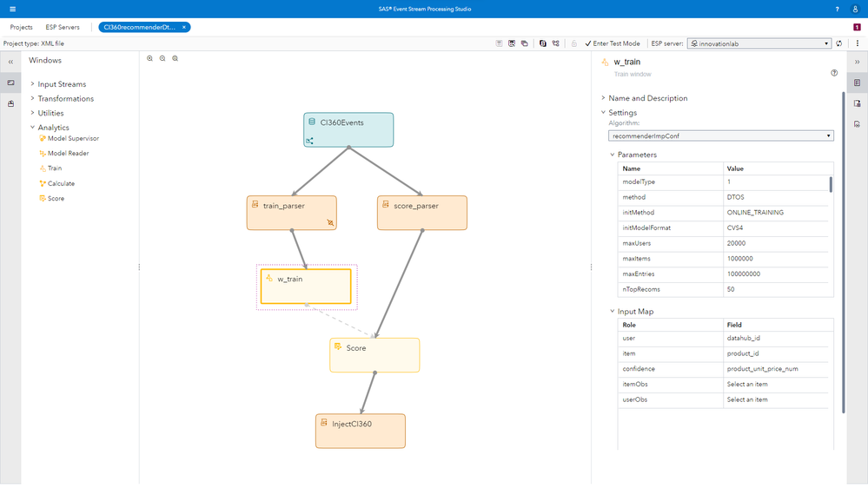Select the Score node in diagram
The width and height of the screenshot is (868, 488).
point(374,355)
